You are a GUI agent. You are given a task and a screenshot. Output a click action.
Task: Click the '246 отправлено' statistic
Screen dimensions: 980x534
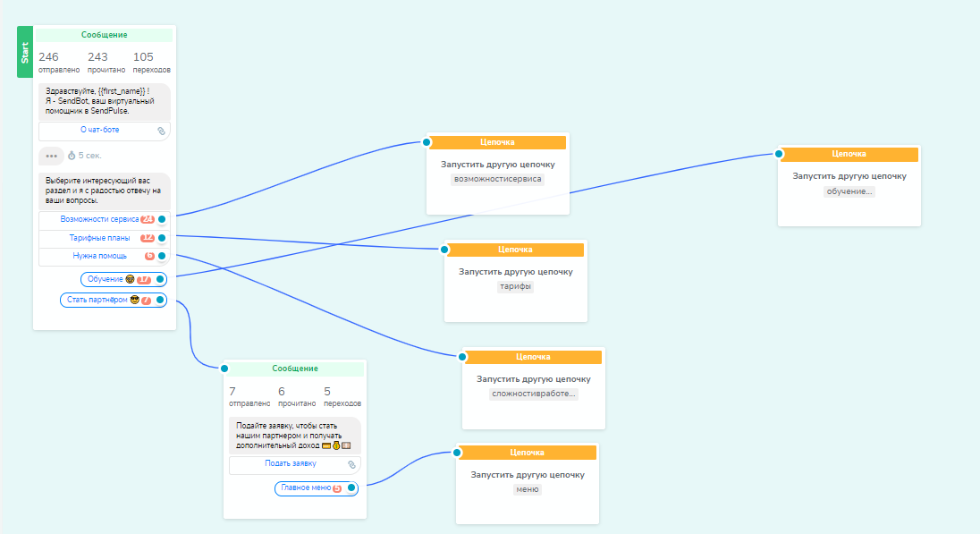pos(59,63)
